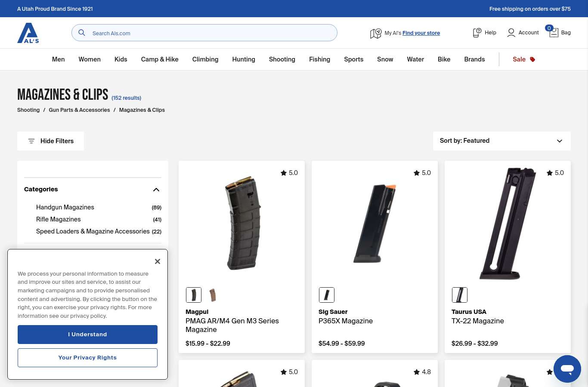Click the P365X Magazine product title

pyautogui.click(x=346, y=321)
